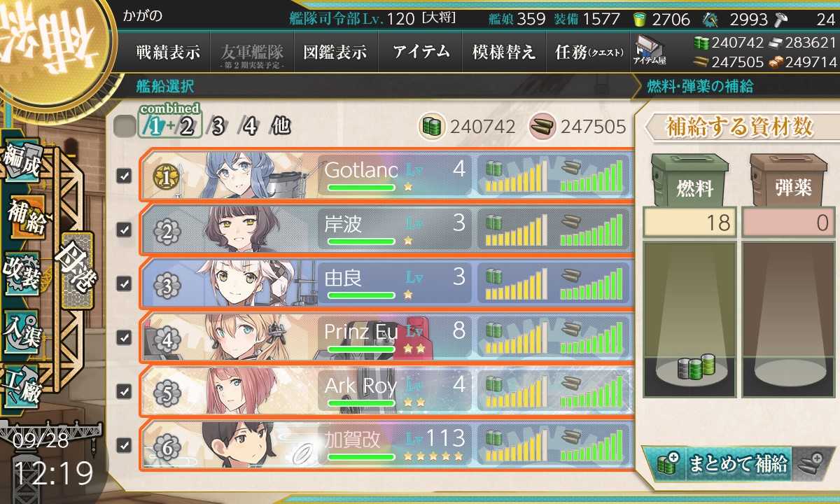Select the 補給 resupply side icon
The image size is (840, 504).
click(22, 218)
